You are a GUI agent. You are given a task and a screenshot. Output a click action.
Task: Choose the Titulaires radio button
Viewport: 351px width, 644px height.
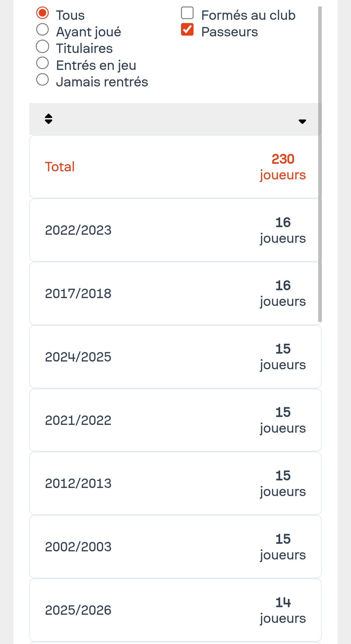(x=43, y=46)
